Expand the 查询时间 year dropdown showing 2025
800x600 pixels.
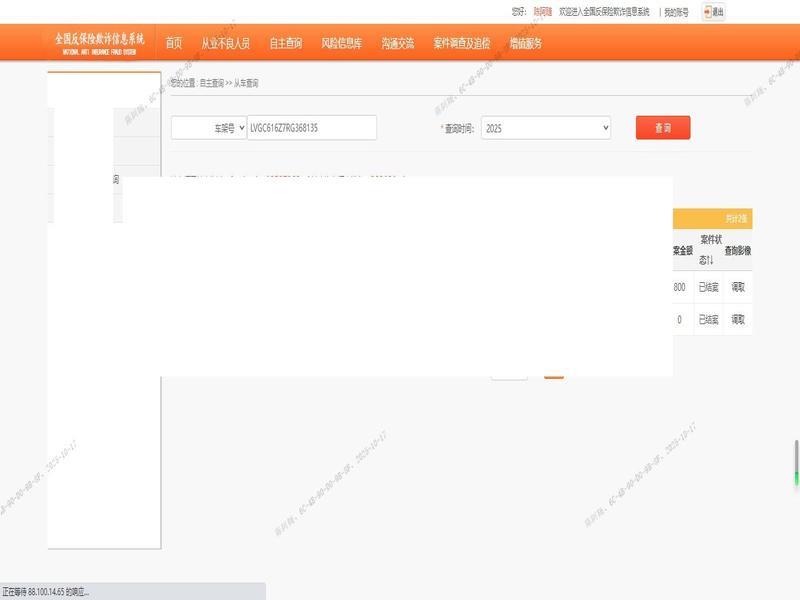[x=545, y=128]
